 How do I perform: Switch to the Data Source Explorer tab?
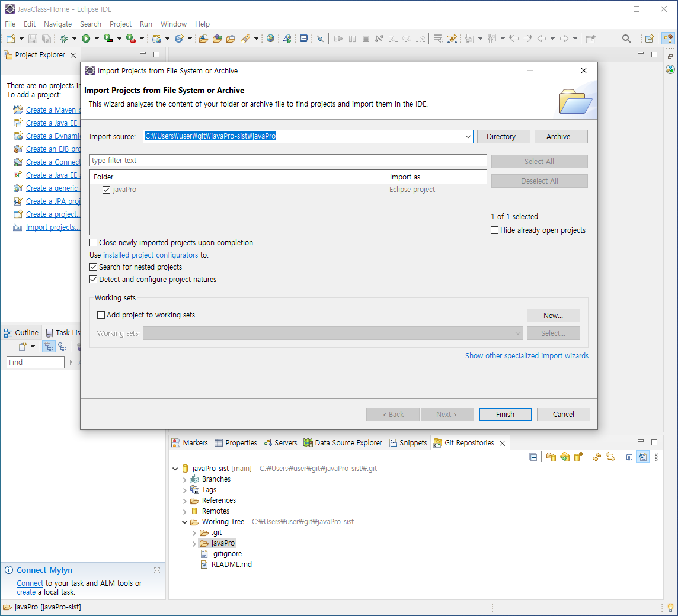click(343, 443)
